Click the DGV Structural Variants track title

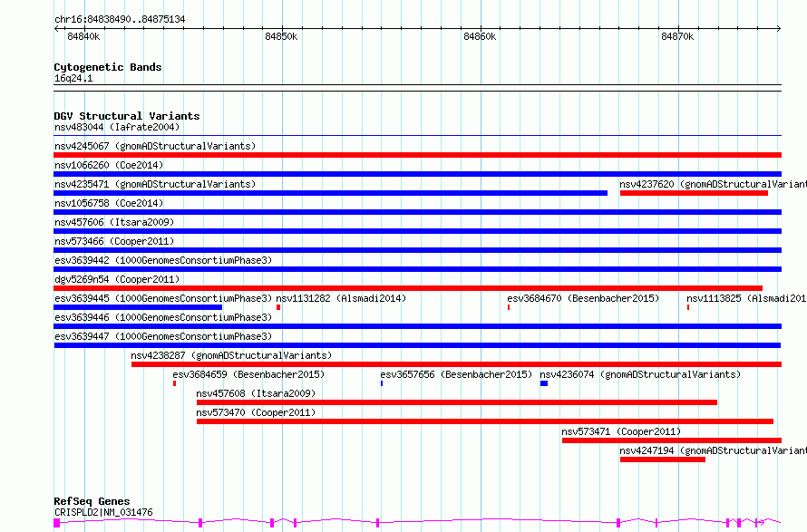(127, 116)
